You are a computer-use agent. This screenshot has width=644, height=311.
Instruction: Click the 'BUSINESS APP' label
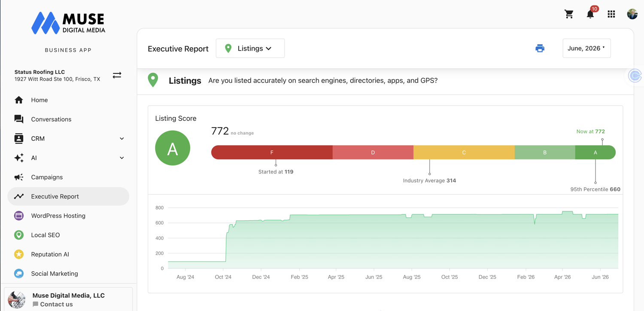point(68,50)
